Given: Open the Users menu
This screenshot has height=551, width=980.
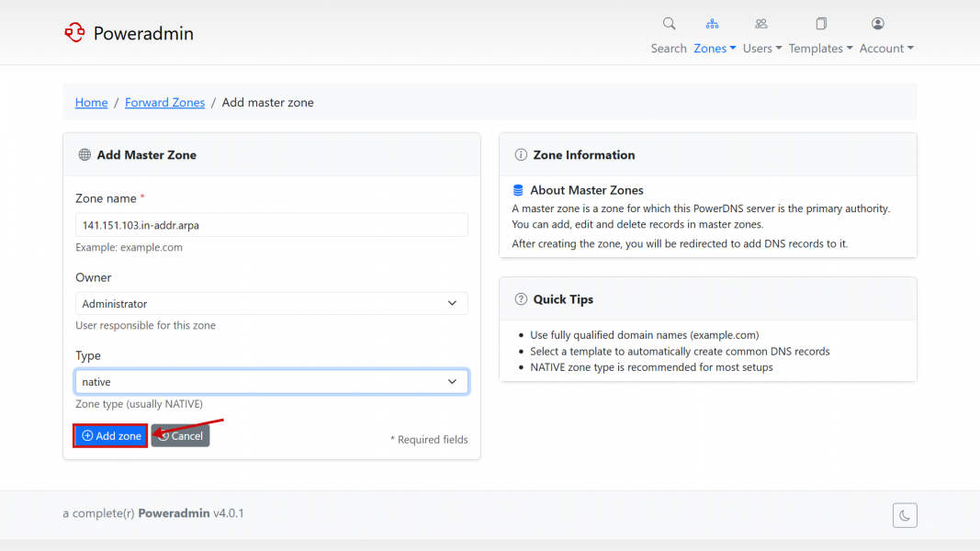Looking at the screenshot, I should [x=761, y=49].
